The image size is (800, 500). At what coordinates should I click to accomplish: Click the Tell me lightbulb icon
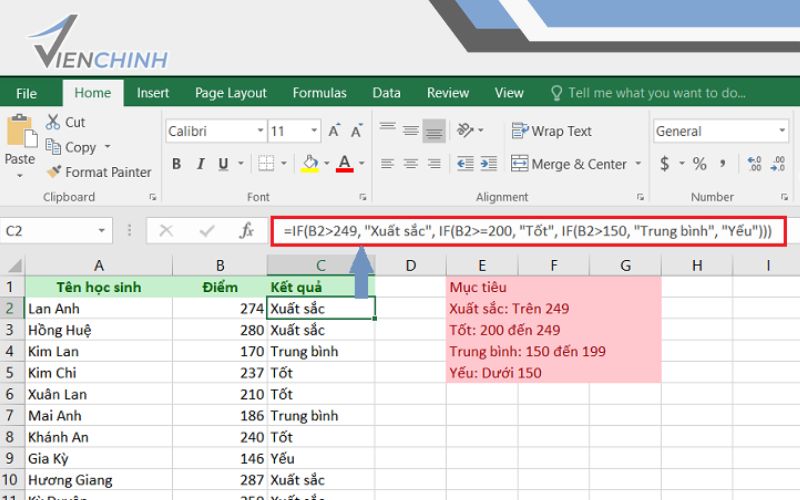tap(556, 93)
